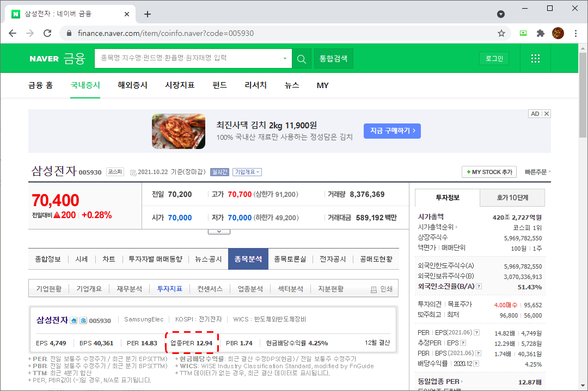This screenshot has height=391, width=588.
Task: Open the Chrome profile avatar
Action: pos(558,33)
